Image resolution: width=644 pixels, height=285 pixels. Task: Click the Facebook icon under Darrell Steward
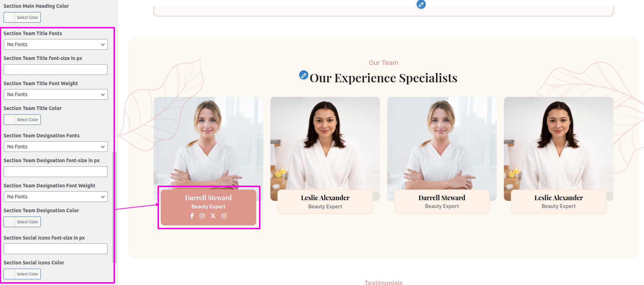pos(192,216)
